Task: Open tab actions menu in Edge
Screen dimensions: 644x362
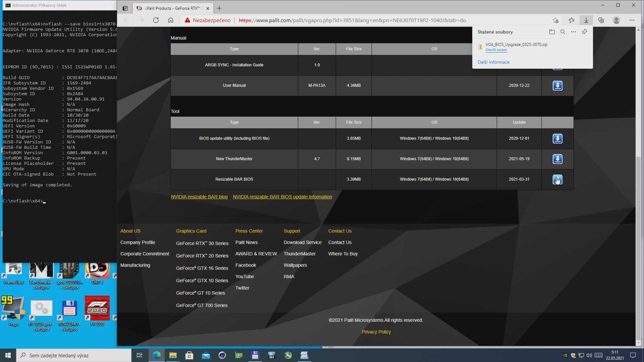Action: coord(125,8)
